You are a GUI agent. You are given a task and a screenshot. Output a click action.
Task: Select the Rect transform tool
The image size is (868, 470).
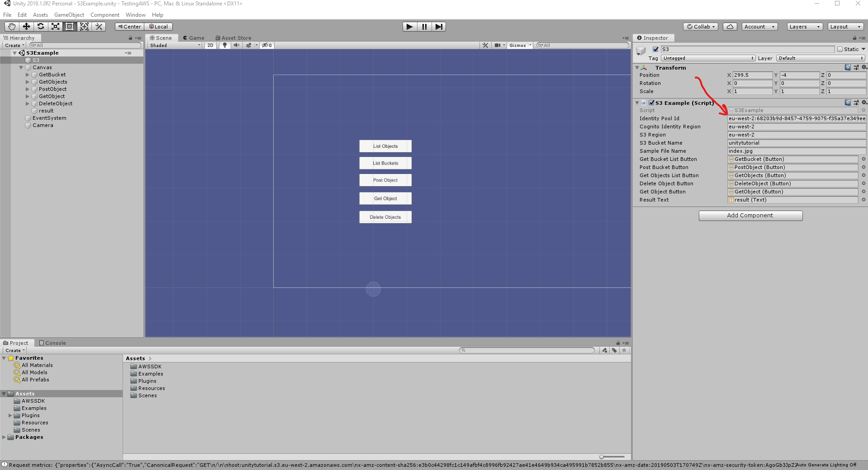tap(70, 27)
